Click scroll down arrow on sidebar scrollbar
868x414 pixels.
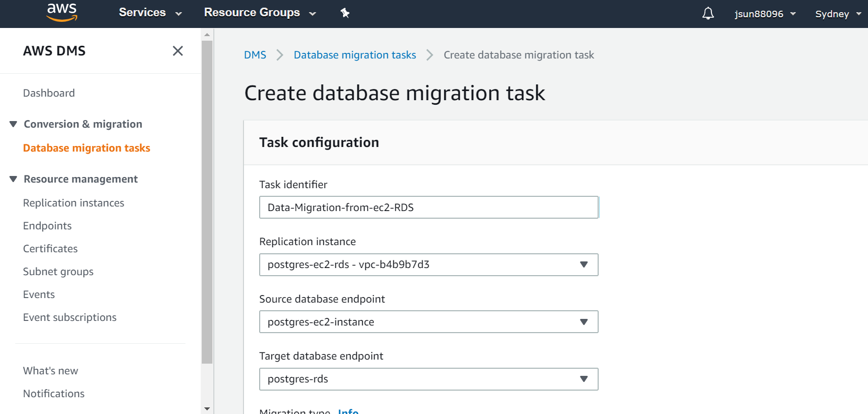(207, 408)
